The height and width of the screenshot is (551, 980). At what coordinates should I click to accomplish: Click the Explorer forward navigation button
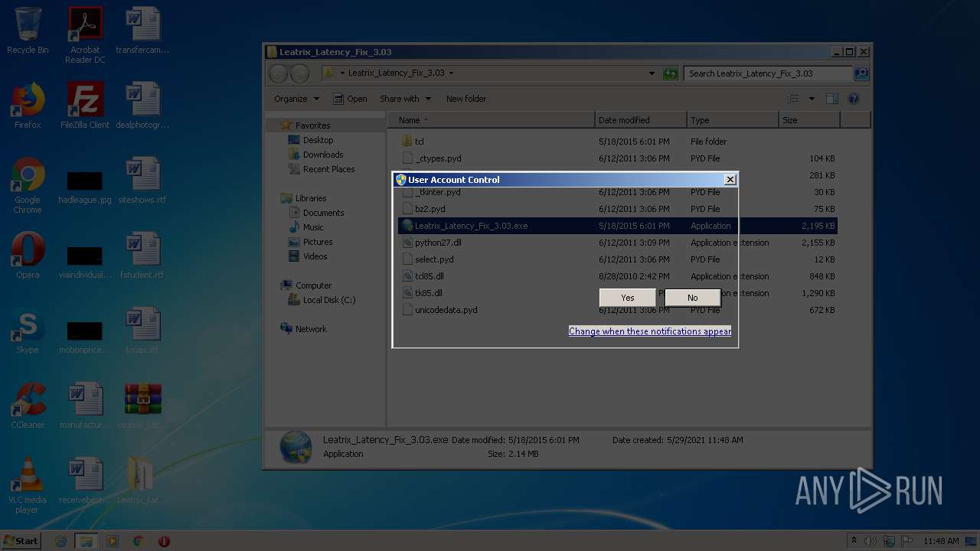point(300,73)
